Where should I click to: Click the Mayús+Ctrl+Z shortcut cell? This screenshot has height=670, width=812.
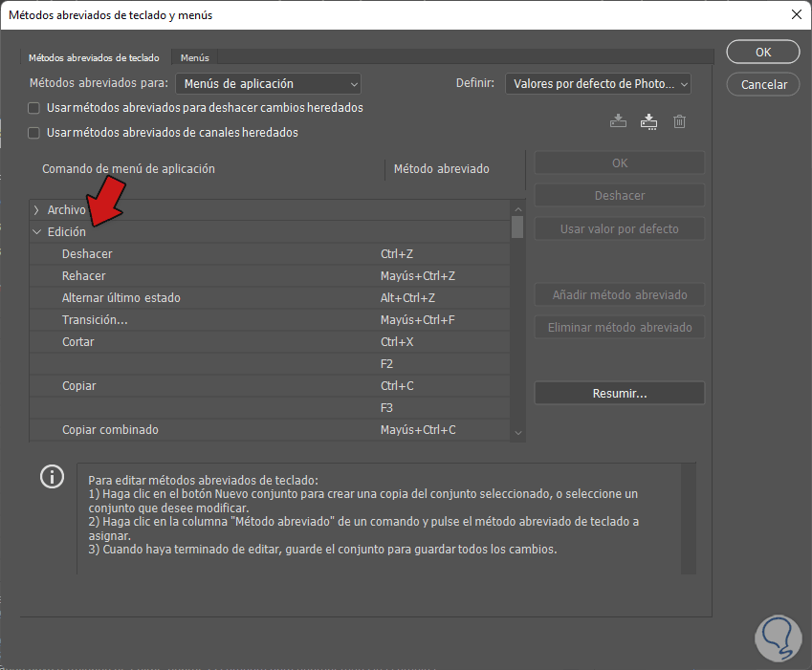[418, 276]
